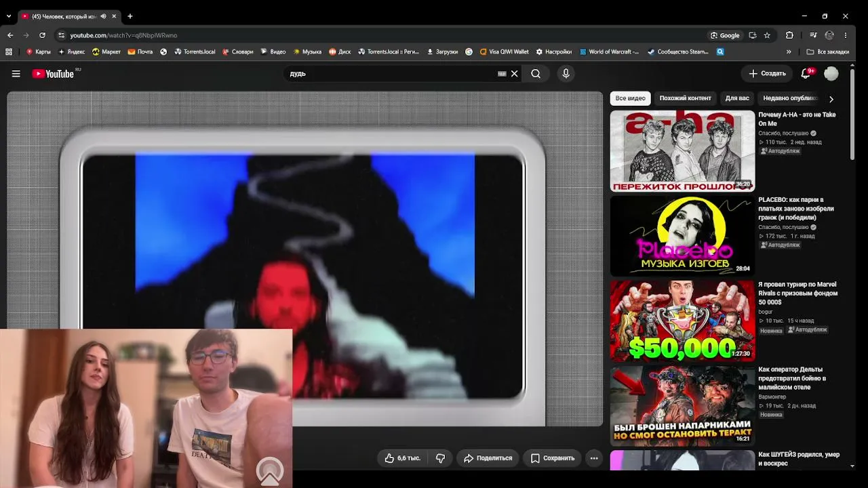Open the apps grid in bookmarks bar
The image size is (868, 488).
click(9, 52)
